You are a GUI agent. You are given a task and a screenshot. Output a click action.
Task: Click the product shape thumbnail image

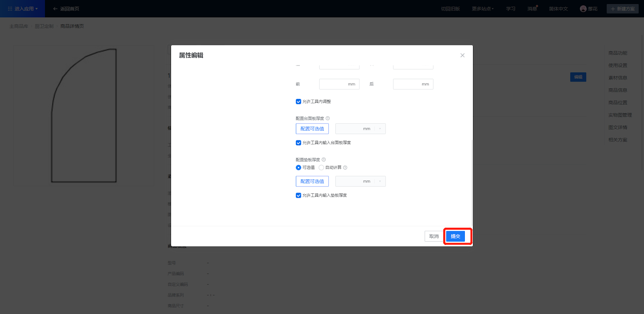(84, 116)
